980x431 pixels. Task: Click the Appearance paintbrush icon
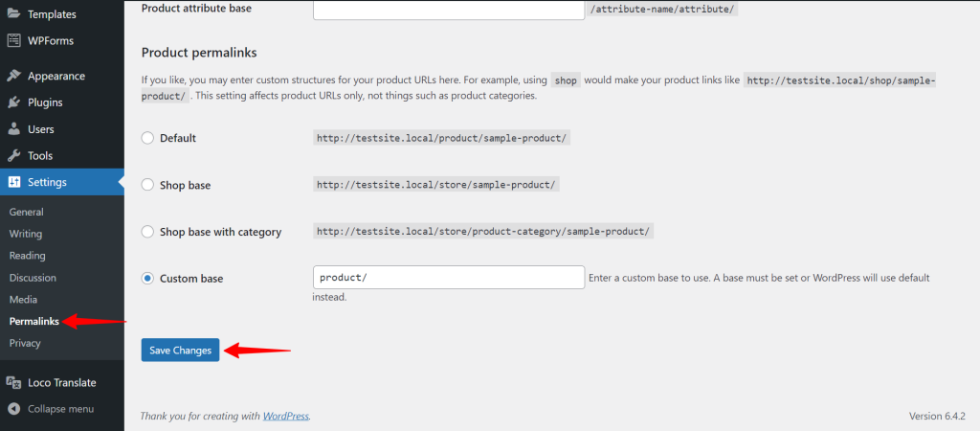click(13, 76)
